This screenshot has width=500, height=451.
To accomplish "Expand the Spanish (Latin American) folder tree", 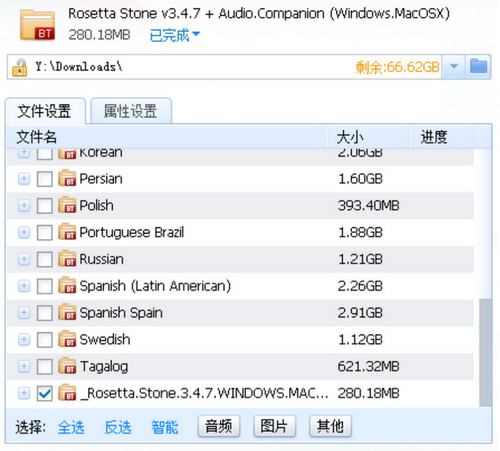I will click(24, 286).
